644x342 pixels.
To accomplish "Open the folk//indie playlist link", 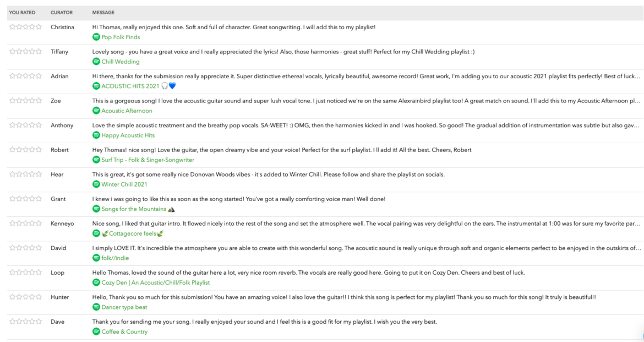I will pos(115,258).
